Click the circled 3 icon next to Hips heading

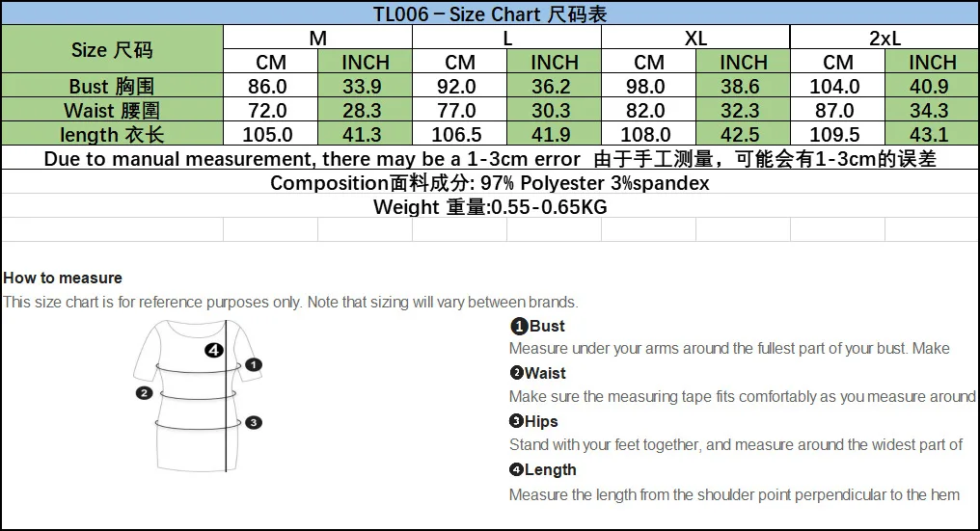tap(516, 421)
